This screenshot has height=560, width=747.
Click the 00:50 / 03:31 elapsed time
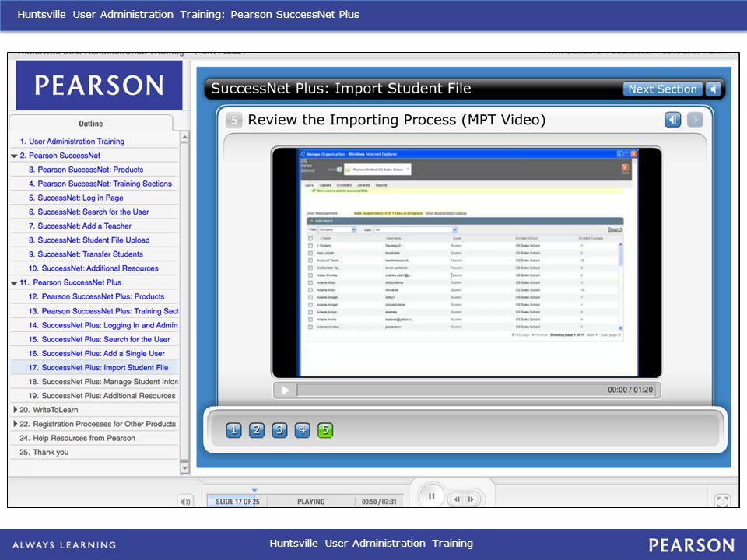click(x=379, y=502)
